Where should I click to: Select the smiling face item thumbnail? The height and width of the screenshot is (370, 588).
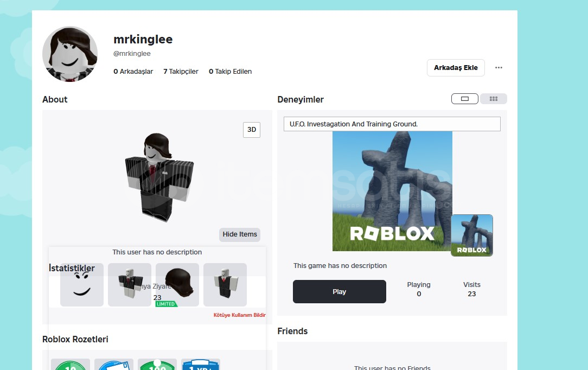tap(82, 285)
